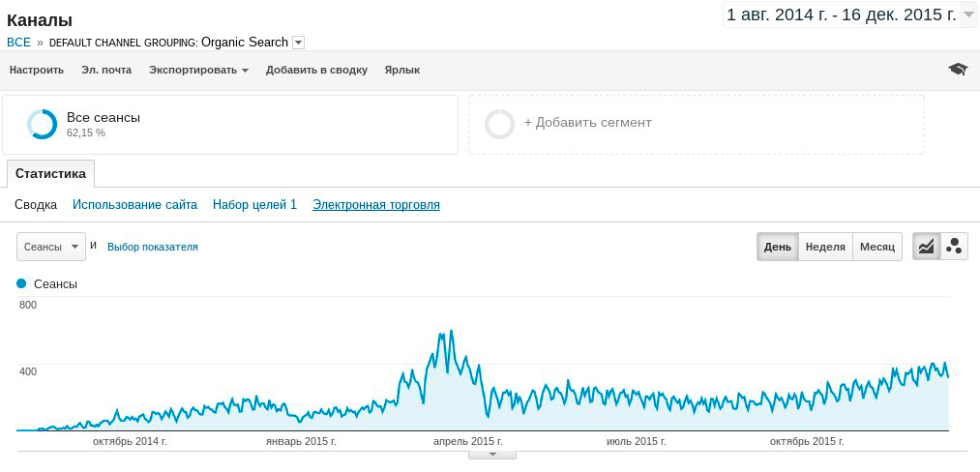Click the Все сеансы donut segment icon
The width and height of the screenshot is (980, 472).
point(43,124)
